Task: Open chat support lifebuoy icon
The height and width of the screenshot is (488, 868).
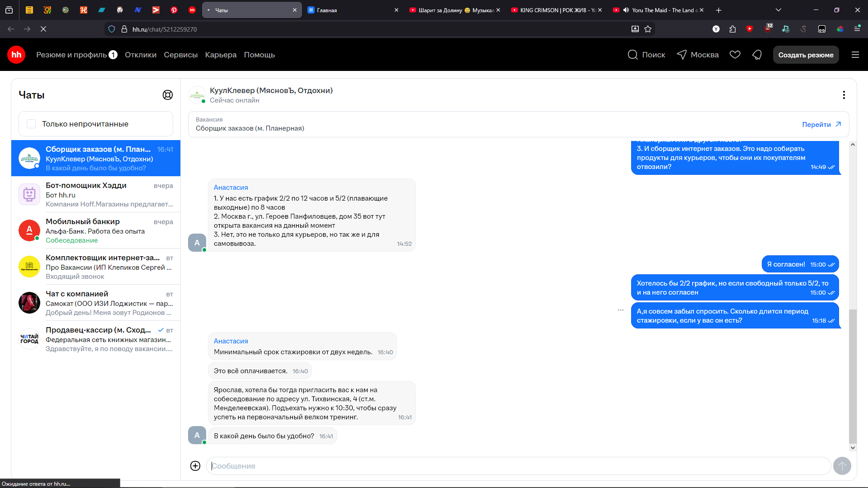Action: tap(168, 95)
